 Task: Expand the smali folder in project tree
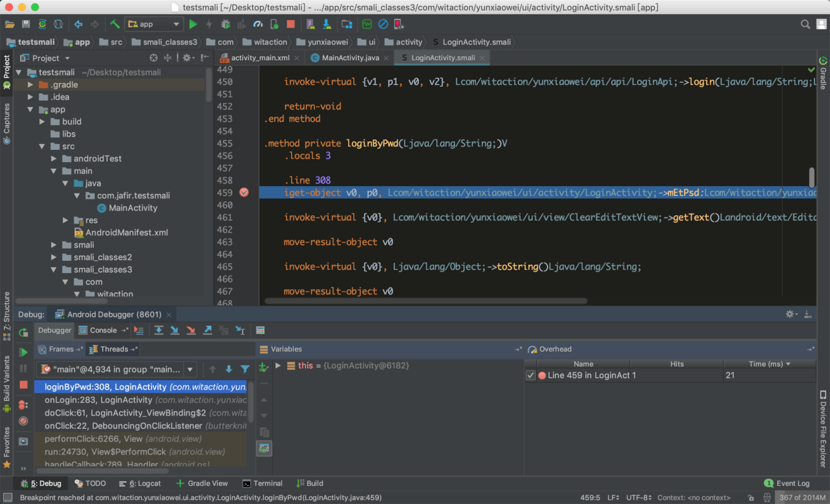pyautogui.click(x=54, y=245)
